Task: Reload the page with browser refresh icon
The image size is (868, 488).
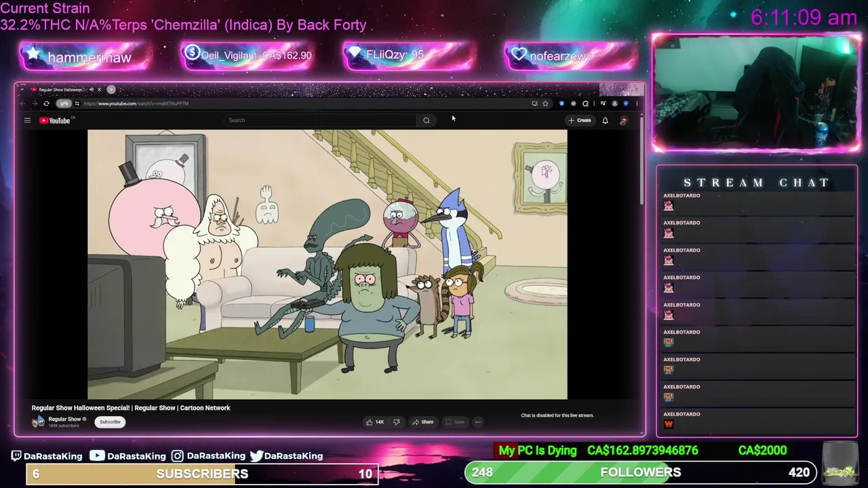Action: (x=46, y=104)
